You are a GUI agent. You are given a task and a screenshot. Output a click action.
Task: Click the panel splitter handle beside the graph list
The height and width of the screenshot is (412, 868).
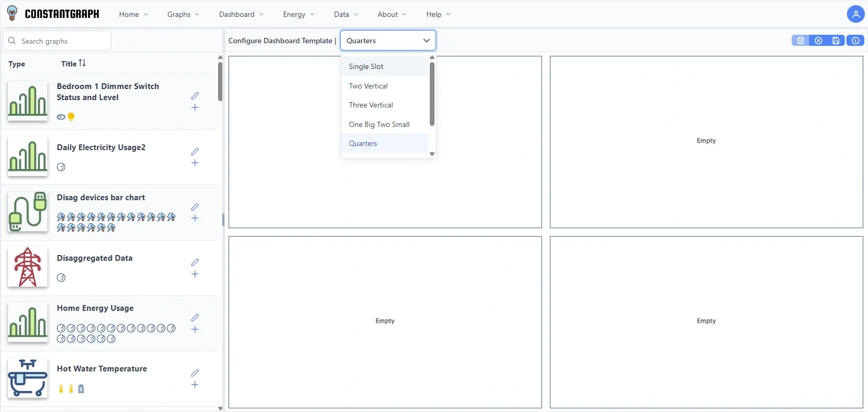(x=223, y=219)
